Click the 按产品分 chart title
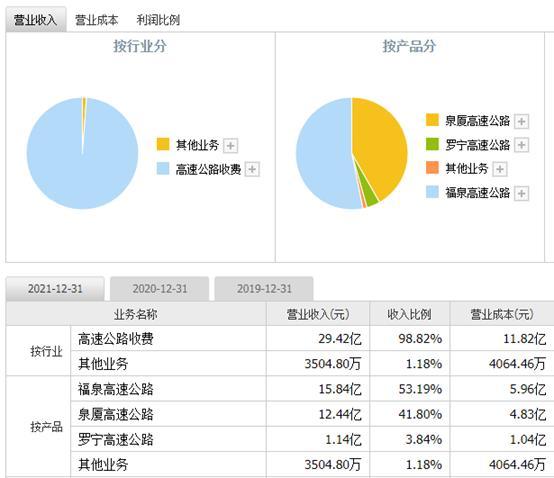This screenshot has height=478, width=554. pos(409,46)
